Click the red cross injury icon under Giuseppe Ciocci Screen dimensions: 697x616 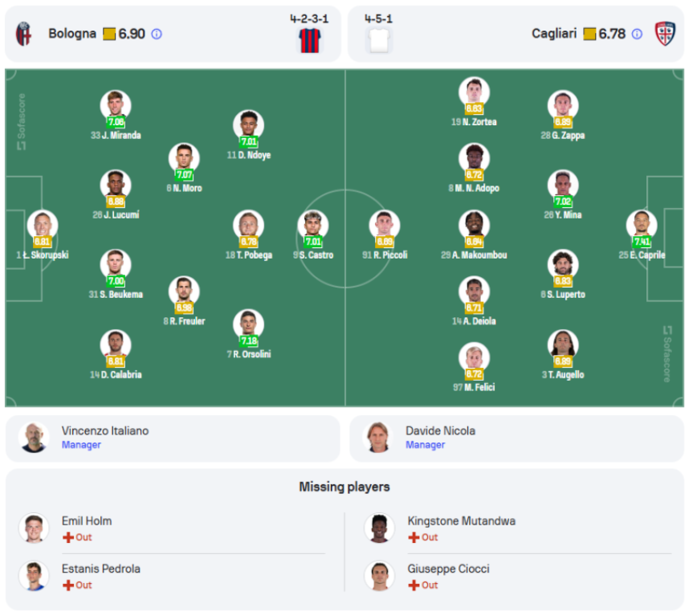pyautogui.click(x=414, y=585)
